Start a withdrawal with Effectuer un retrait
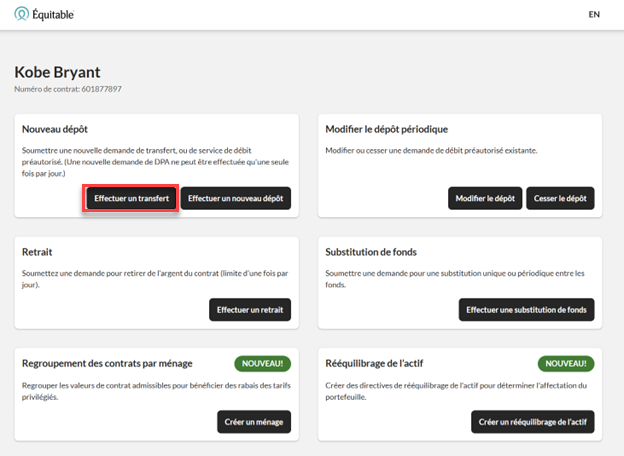Viewport: 624px width, 456px height. click(x=250, y=310)
